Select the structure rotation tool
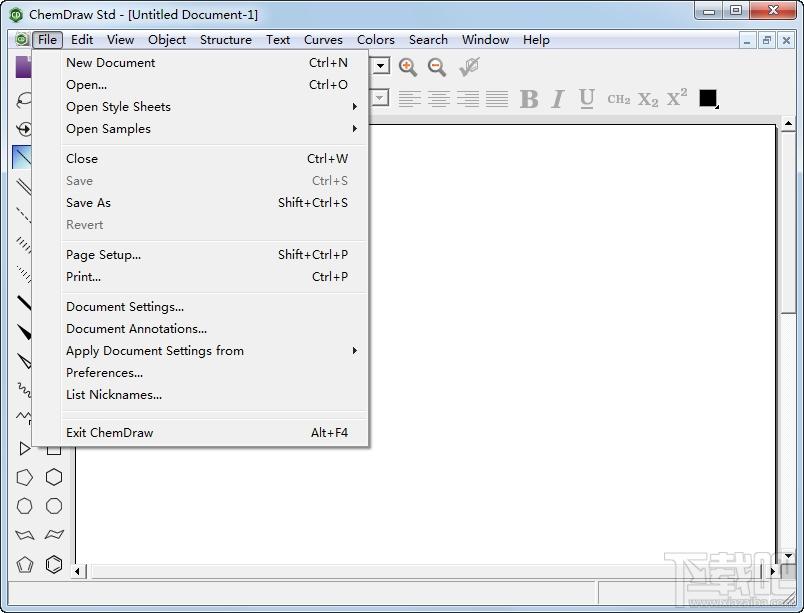The image size is (804, 613). click(24, 129)
